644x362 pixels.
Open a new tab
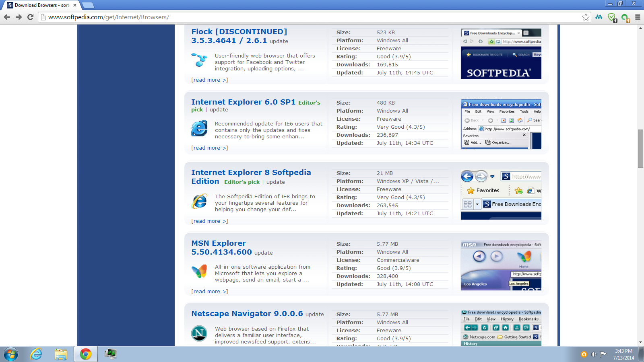(x=88, y=5)
